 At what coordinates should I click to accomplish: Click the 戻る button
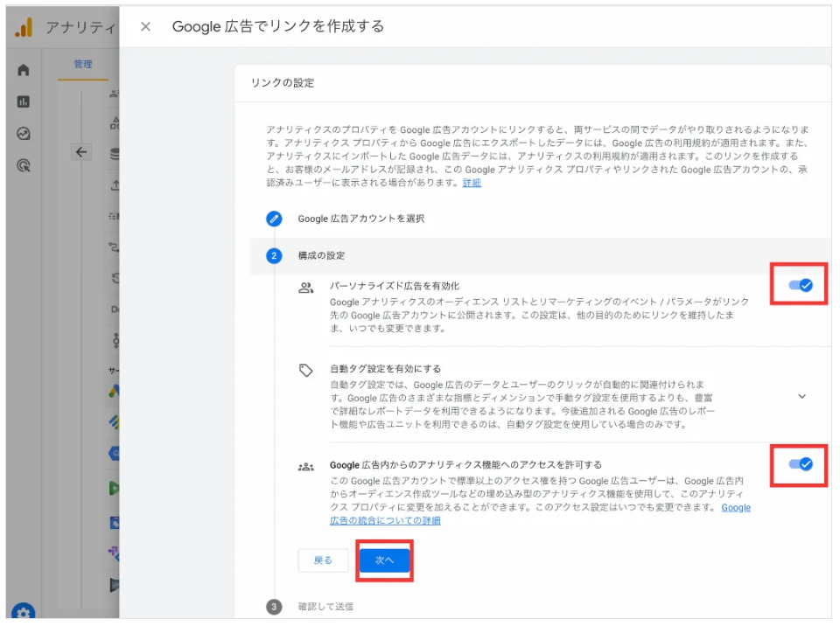point(323,560)
